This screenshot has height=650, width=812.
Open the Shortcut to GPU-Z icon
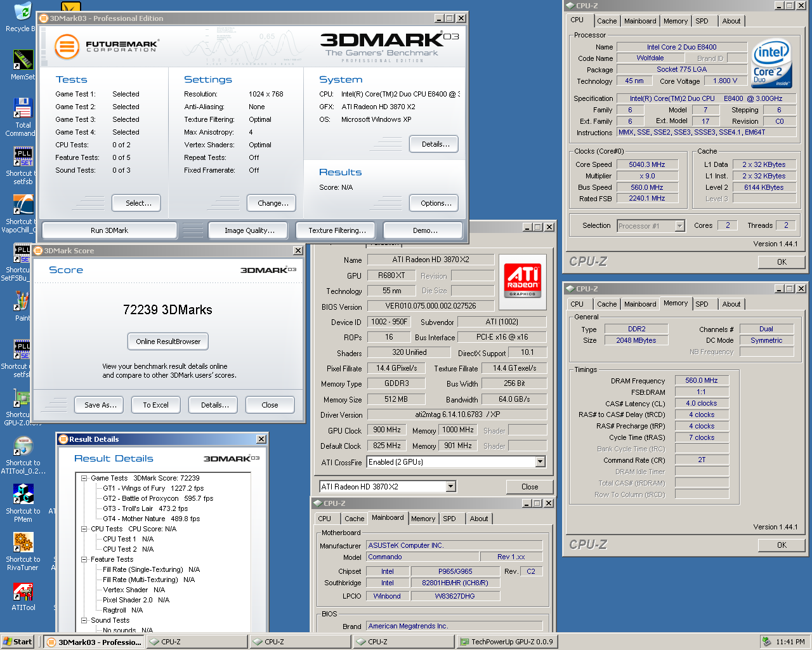point(23,398)
